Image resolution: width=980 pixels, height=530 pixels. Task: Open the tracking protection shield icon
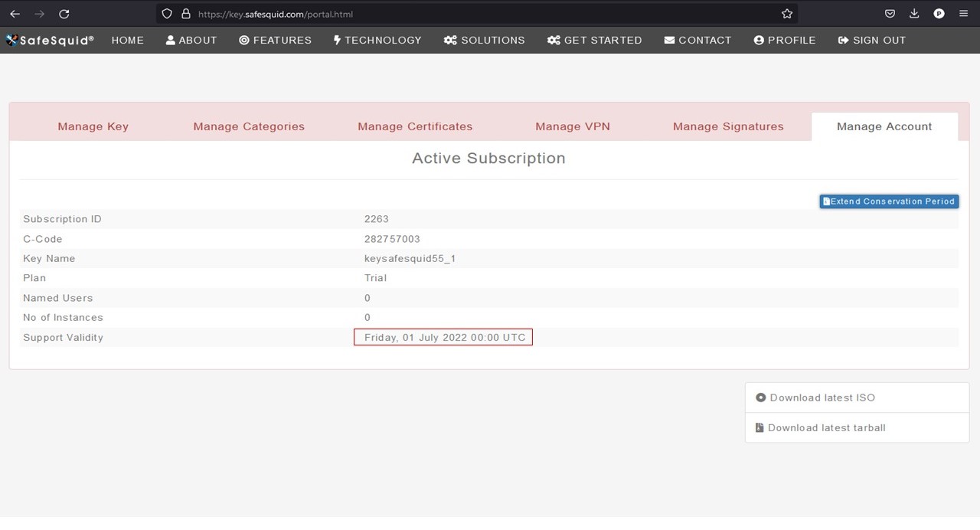click(168, 14)
